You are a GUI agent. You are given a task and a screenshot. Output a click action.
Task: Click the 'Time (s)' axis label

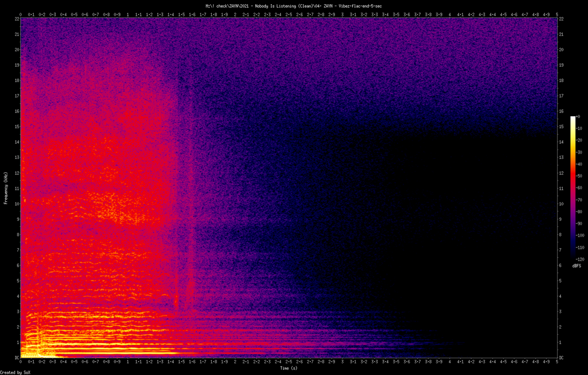(x=289, y=368)
